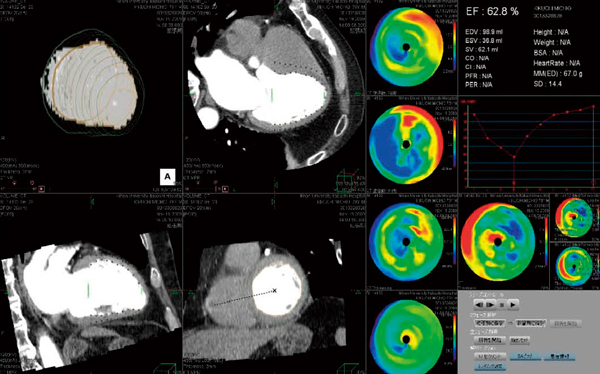Viewport: 600px width, 374px height.
Task: Click the right blue button in fourth row
Action: tap(559, 356)
